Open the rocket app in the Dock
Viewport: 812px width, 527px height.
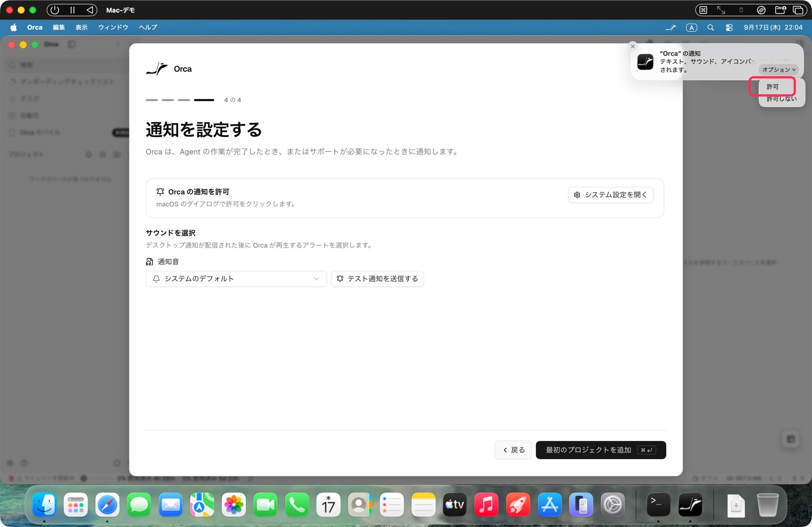pyautogui.click(x=518, y=504)
